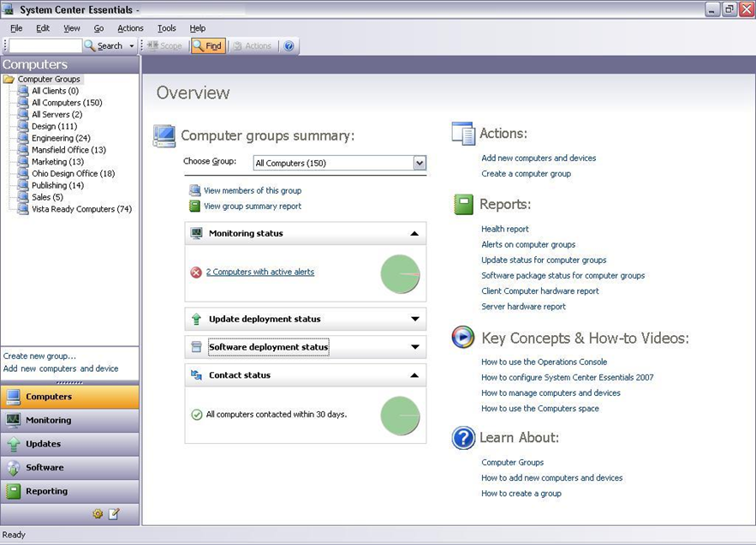Click the Contact status pie chart

click(400, 416)
